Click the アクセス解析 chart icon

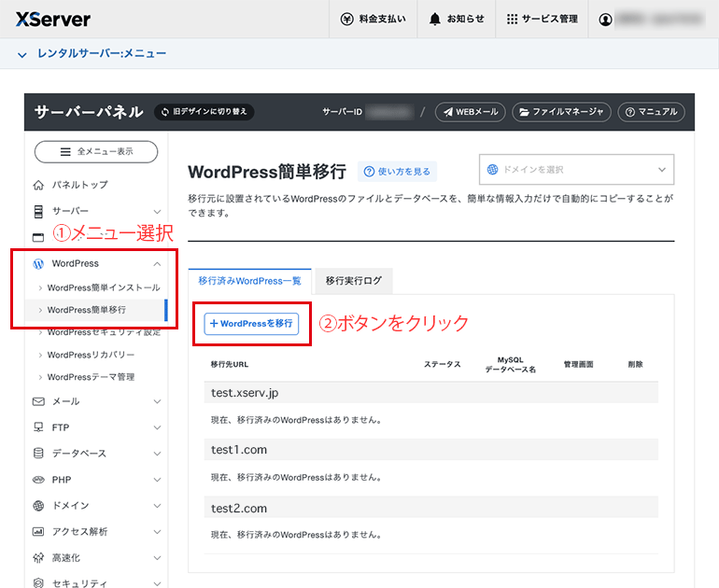click(38, 532)
